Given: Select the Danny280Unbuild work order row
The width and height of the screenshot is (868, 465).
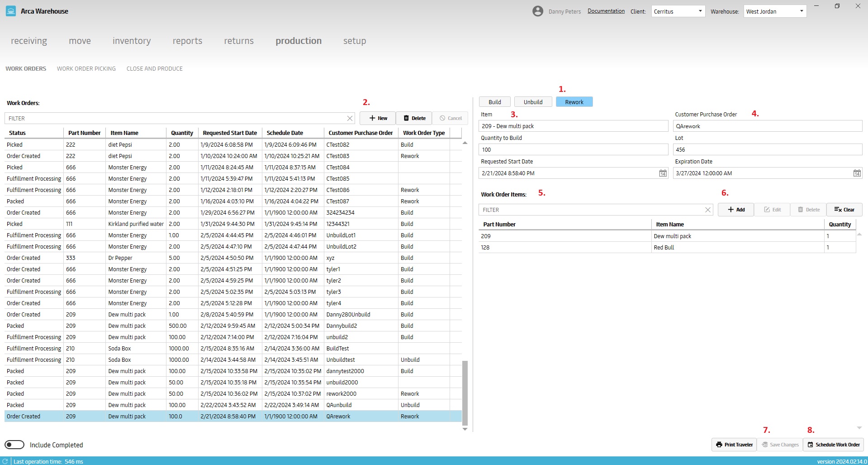Looking at the screenshot, I should (x=233, y=315).
